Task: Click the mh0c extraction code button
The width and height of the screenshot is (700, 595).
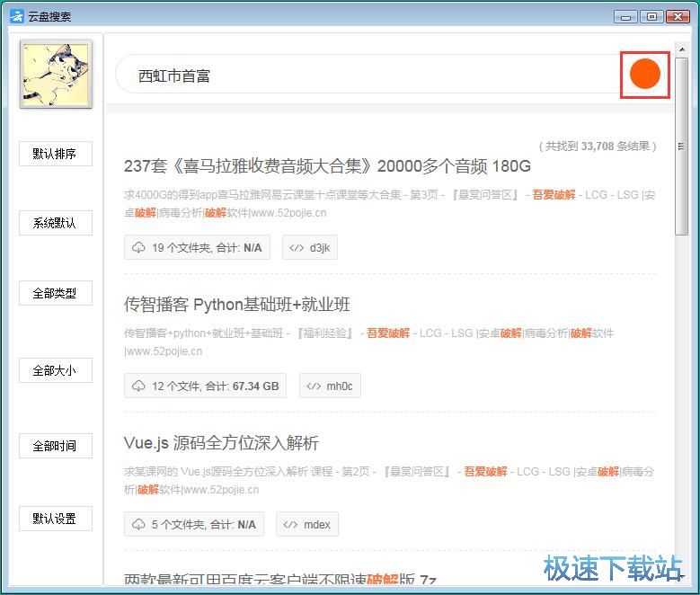Action: (x=330, y=386)
